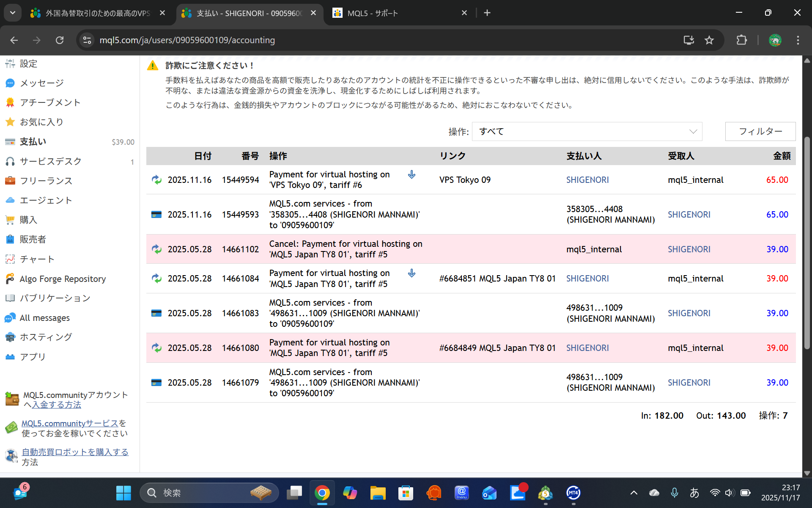Click the bookmark star in address bar
The image size is (812, 508).
(x=709, y=40)
